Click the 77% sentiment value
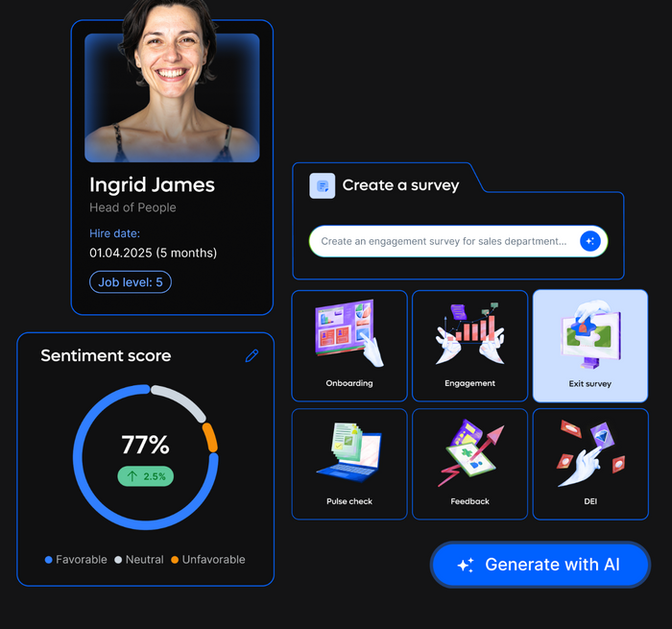 [145, 445]
